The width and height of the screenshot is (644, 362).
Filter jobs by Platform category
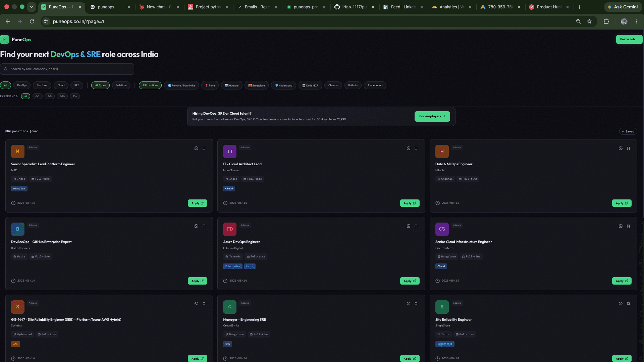click(42, 85)
